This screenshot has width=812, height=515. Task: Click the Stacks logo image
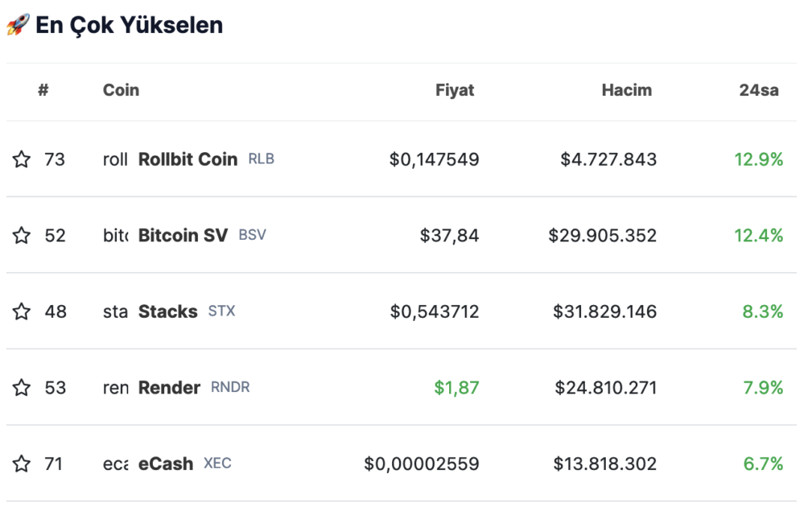115,311
